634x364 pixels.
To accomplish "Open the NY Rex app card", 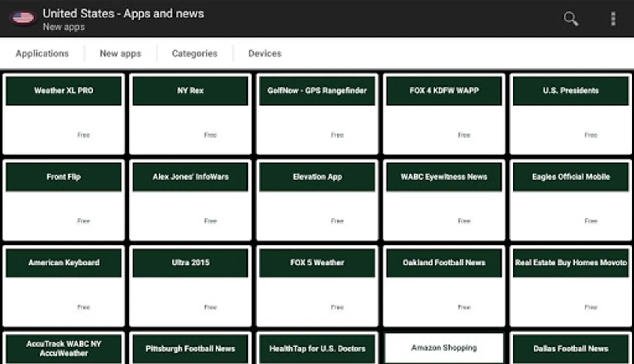I will (x=190, y=114).
